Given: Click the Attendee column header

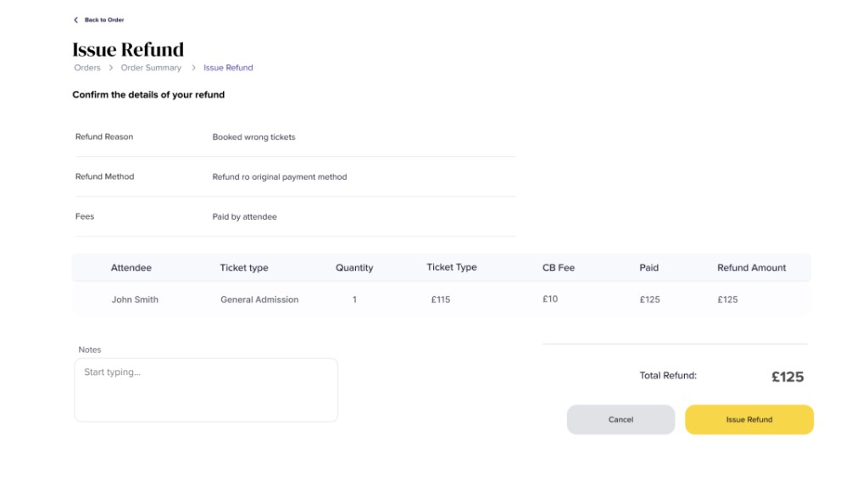Looking at the screenshot, I should 131,267.
